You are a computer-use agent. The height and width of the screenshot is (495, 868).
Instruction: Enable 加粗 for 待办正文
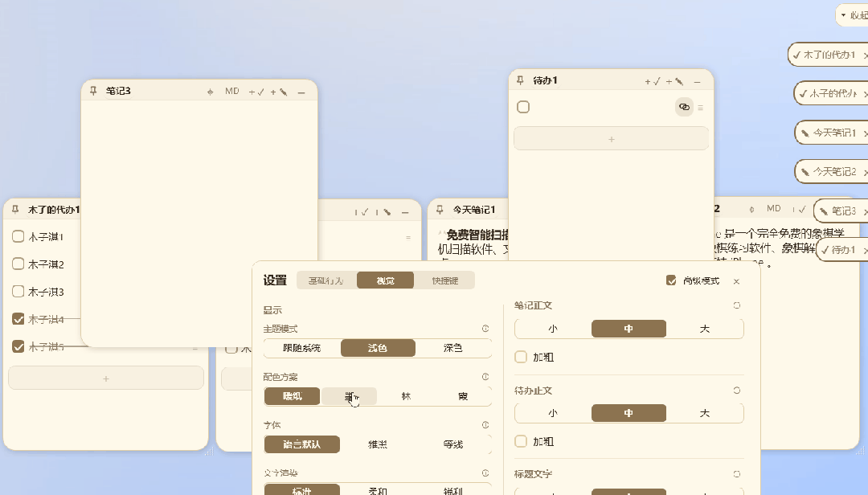point(521,441)
